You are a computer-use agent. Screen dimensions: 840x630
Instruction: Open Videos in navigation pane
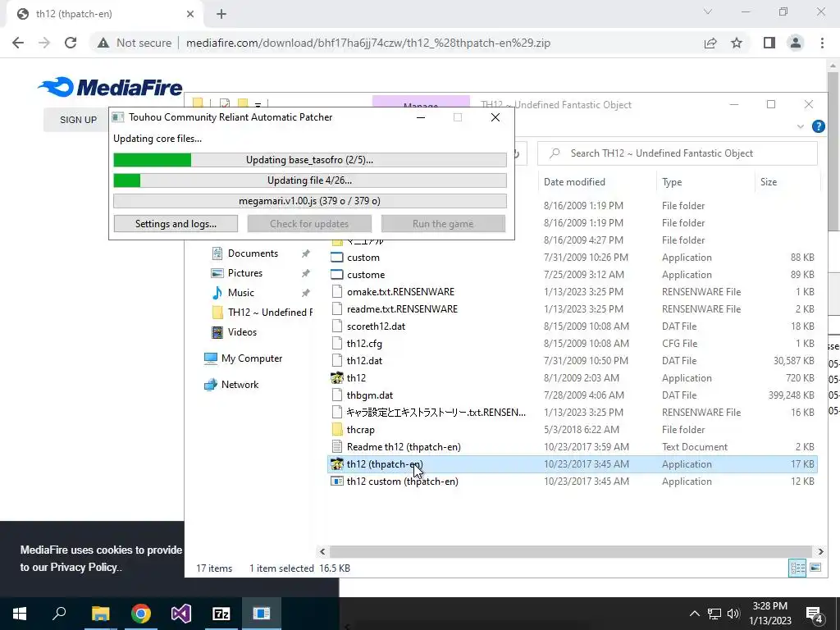pos(242,332)
